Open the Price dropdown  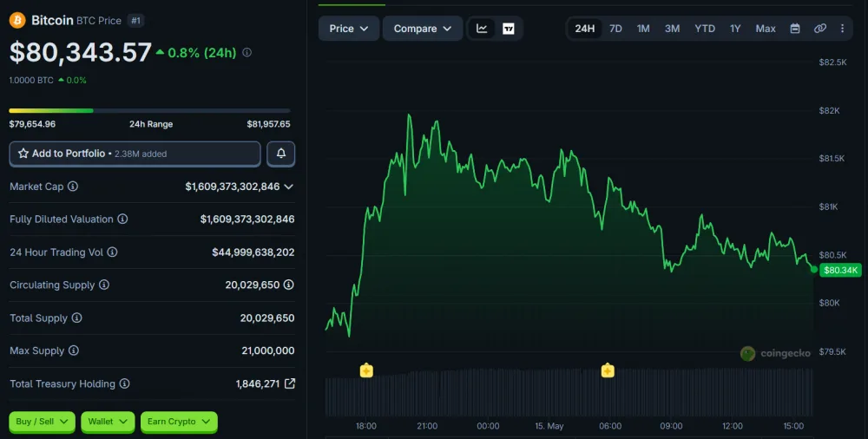[349, 29]
